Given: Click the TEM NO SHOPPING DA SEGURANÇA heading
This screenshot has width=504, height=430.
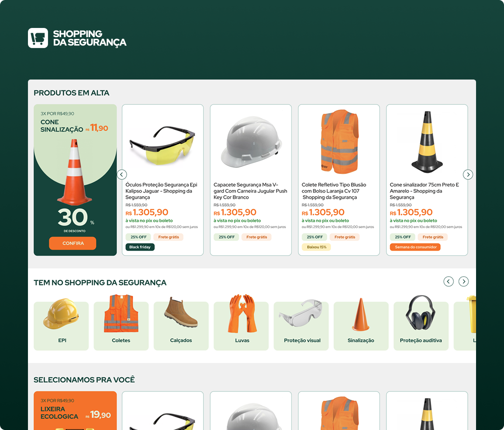Looking at the screenshot, I should [100, 283].
